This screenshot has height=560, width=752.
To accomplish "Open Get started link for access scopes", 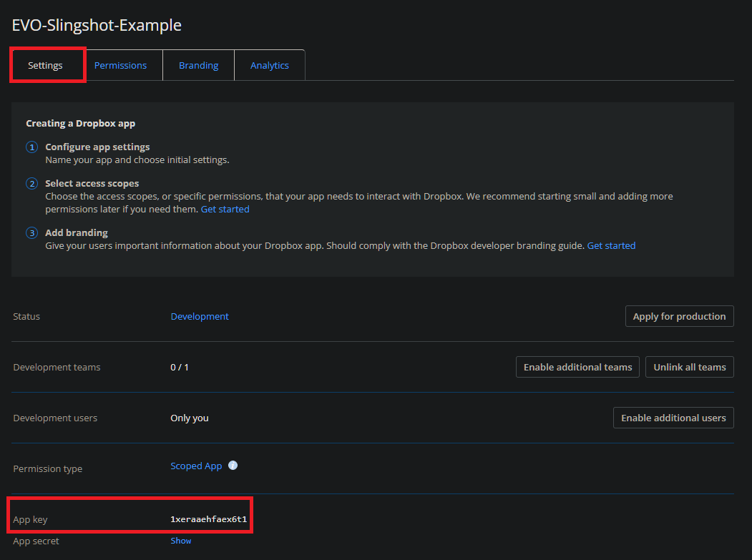I will click(225, 209).
